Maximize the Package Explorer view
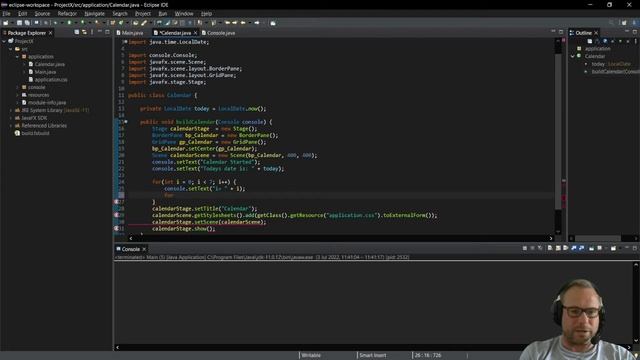Viewport: 640px width, 360px height. pyautogui.click(x=107, y=32)
